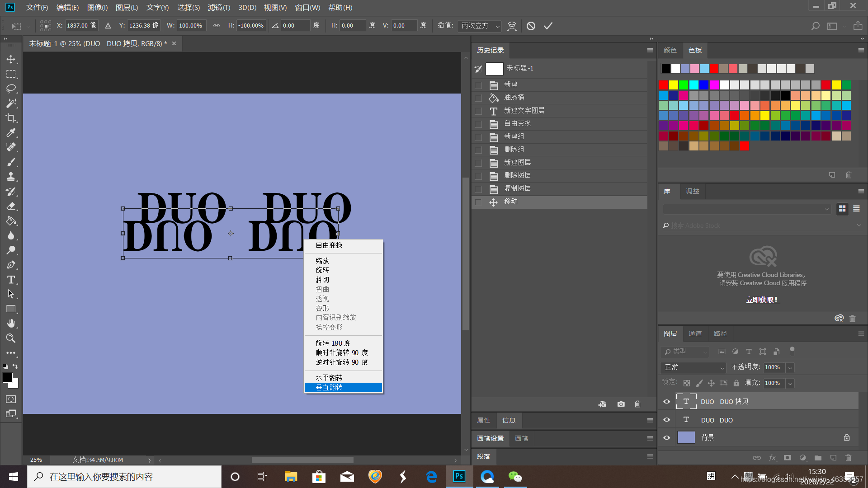Click the history snapshot camera icon

pos(621,404)
